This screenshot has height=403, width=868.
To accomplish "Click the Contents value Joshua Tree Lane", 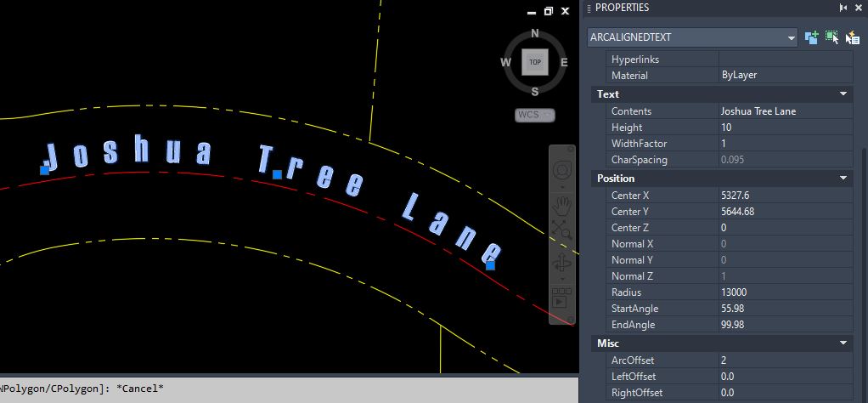I will 786,111.
